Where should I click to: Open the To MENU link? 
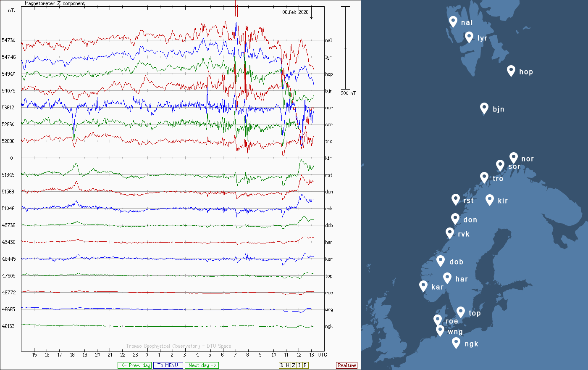168,365
